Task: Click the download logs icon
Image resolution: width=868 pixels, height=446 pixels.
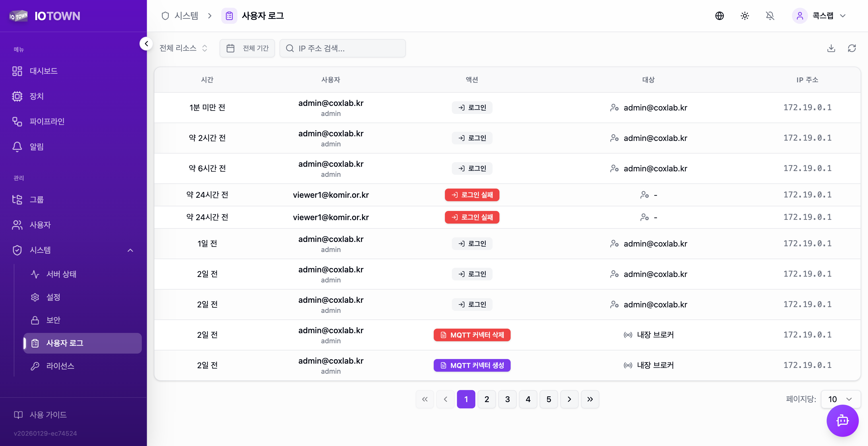Action: pyautogui.click(x=831, y=48)
